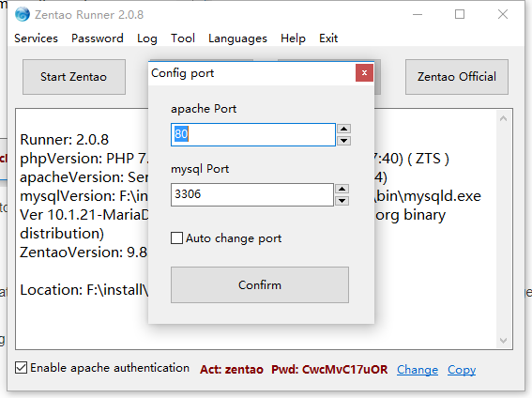Click the Confirm button
This screenshot has height=398, width=532.
point(260,284)
